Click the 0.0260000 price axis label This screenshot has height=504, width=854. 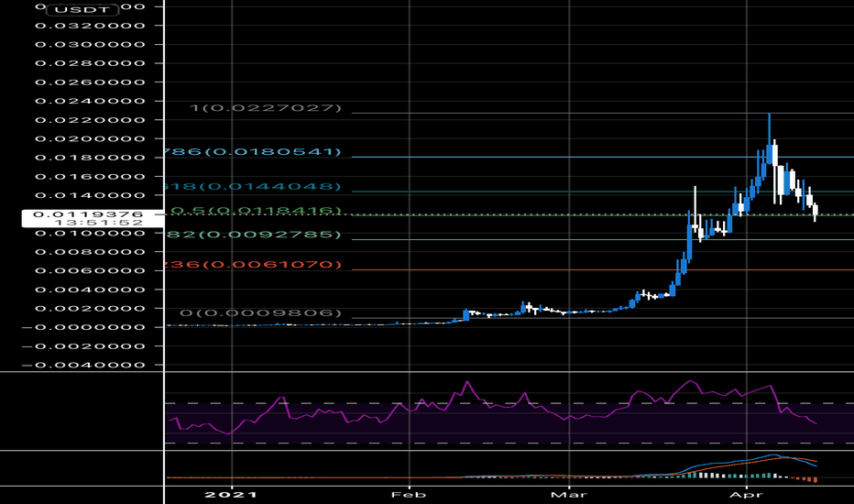pos(91,82)
